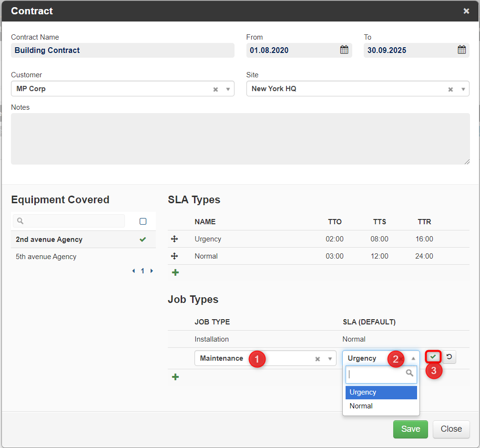Viewport: 480px width, 448px height.
Task: Add a new SLA type with plus icon
Action: (x=175, y=272)
